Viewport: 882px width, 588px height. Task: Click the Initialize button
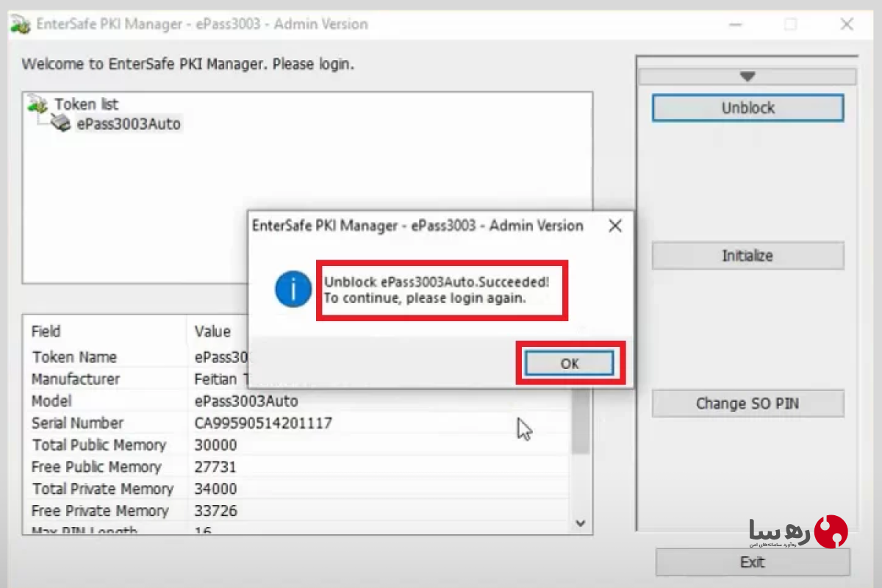(x=747, y=256)
